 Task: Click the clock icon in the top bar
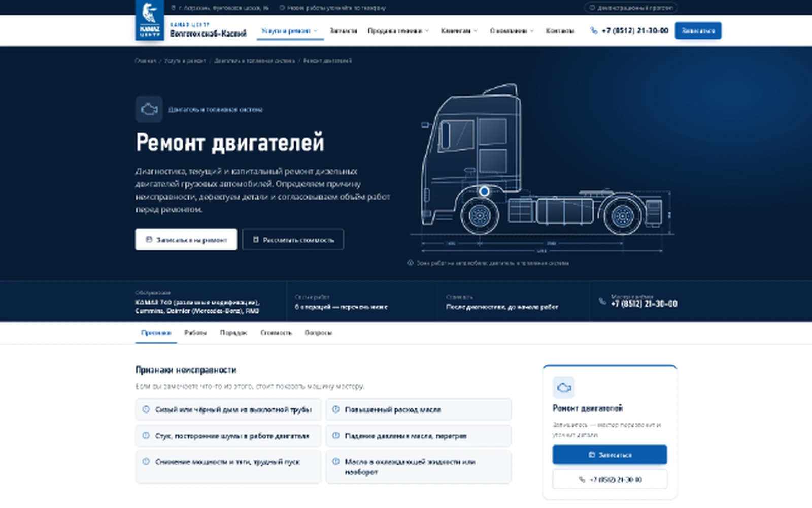pyautogui.click(x=282, y=8)
